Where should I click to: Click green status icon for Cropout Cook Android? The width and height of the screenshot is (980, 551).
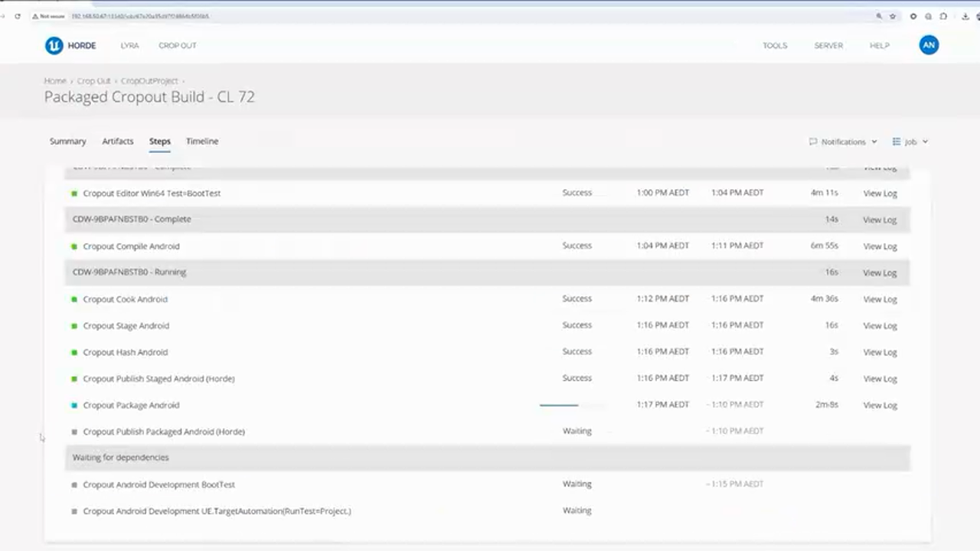coord(74,299)
